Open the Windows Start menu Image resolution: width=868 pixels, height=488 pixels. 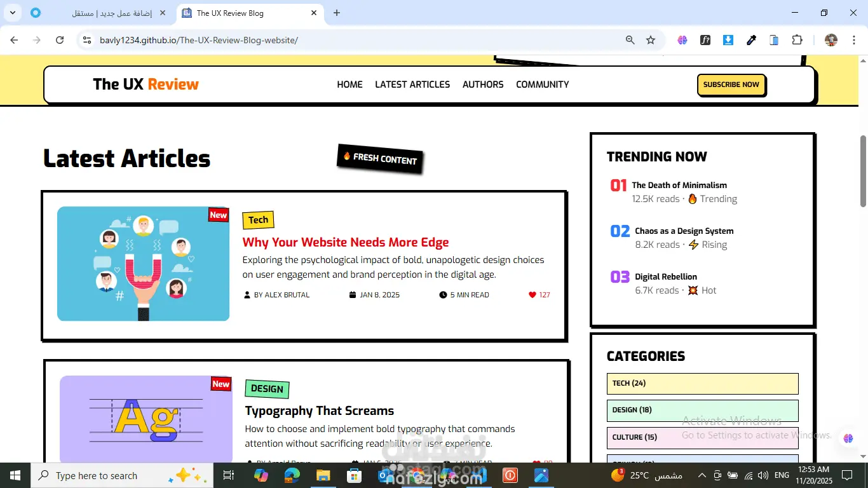tap(15, 475)
